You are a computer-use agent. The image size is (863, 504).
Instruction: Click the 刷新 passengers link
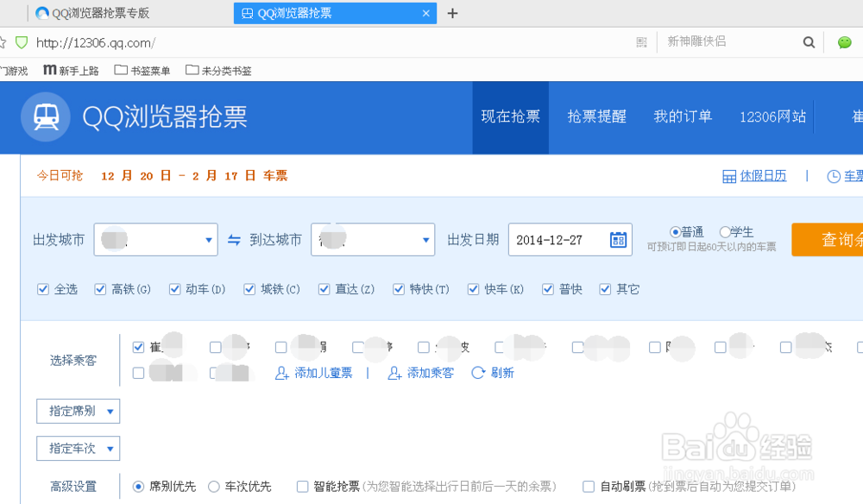[x=502, y=373]
